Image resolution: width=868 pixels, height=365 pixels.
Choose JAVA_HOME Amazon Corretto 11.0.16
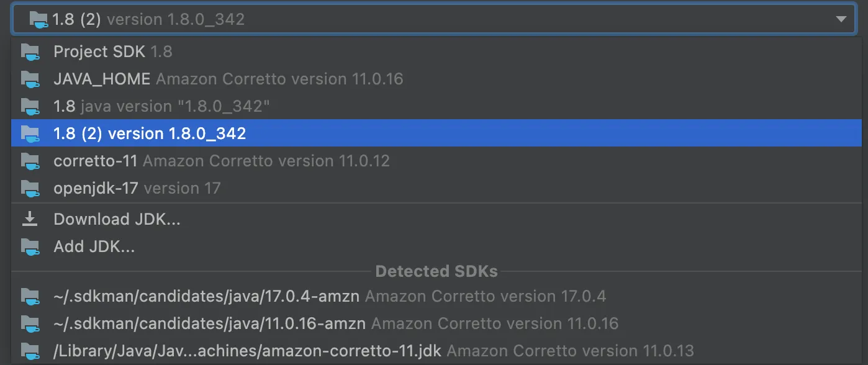click(x=228, y=79)
